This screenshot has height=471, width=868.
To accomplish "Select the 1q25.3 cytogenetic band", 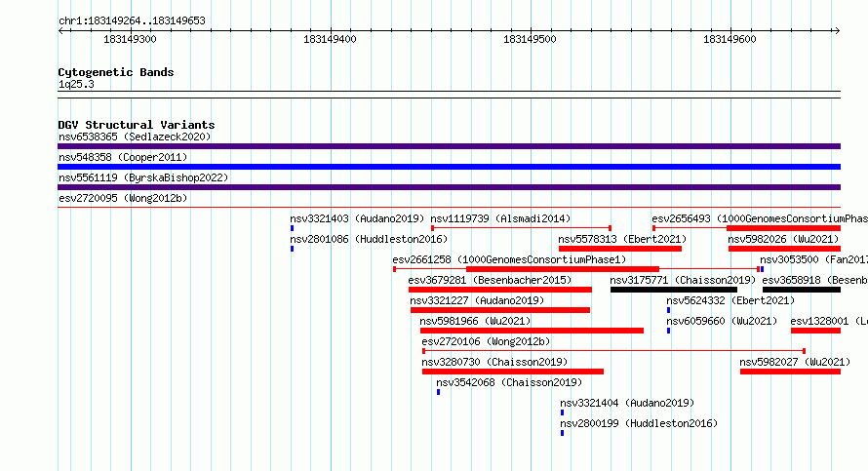I will [449, 95].
